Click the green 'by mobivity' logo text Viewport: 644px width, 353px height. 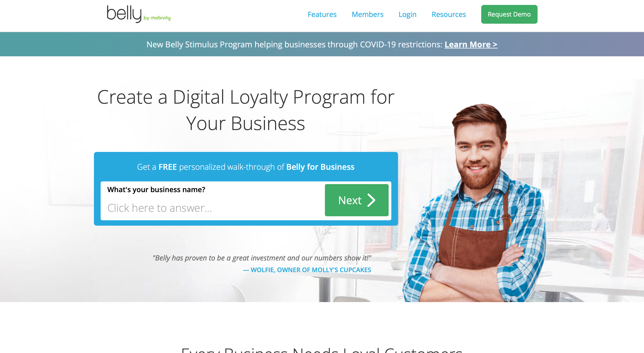157,18
